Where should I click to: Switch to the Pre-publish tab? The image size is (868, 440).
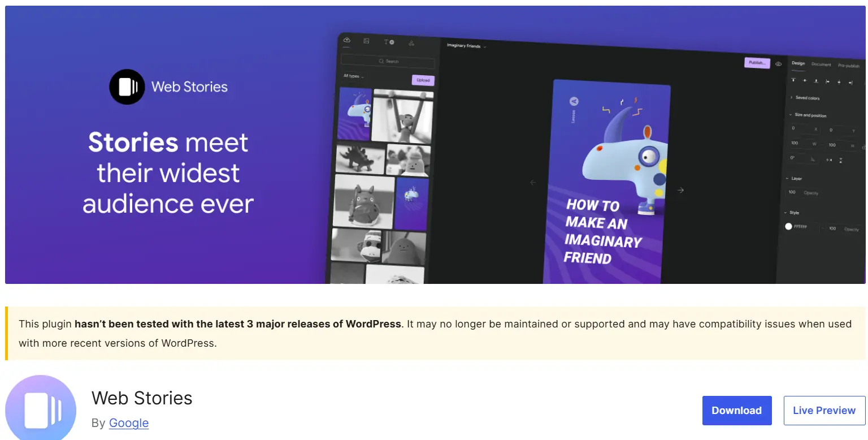click(848, 66)
